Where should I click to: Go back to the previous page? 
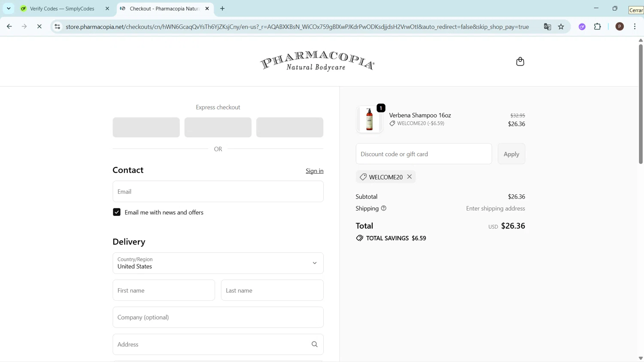click(9, 27)
